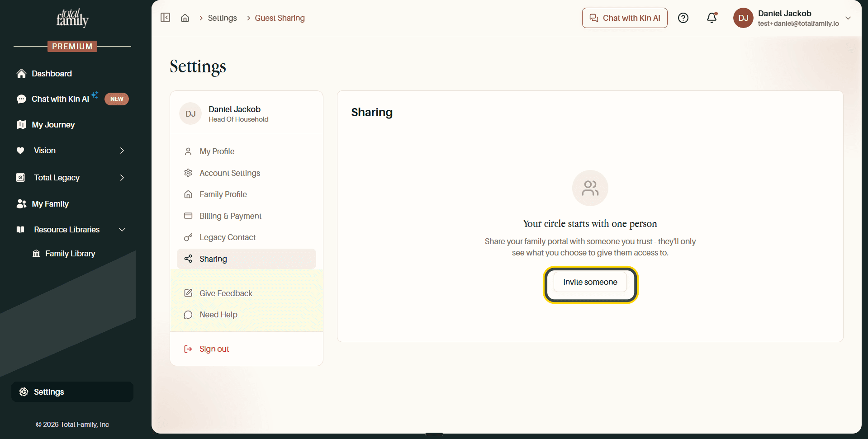
Task: Click the PREMIUM badge
Action: (x=72, y=46)
